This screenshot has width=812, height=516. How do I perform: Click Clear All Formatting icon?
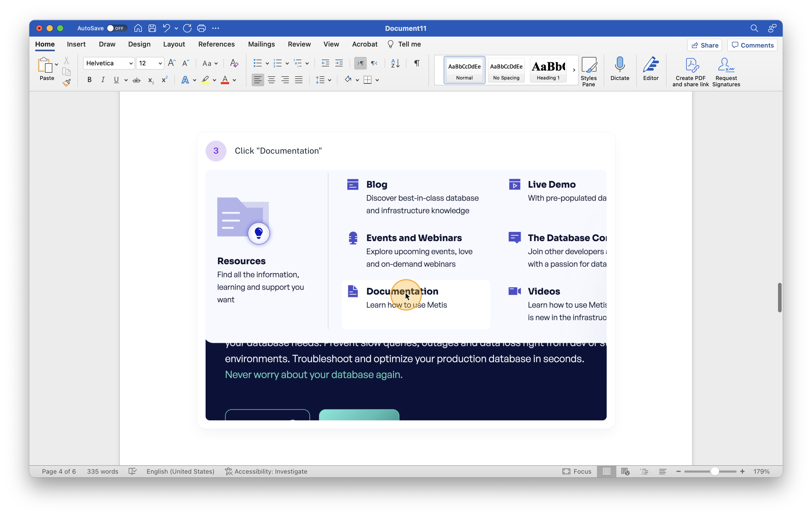(234, 63)
